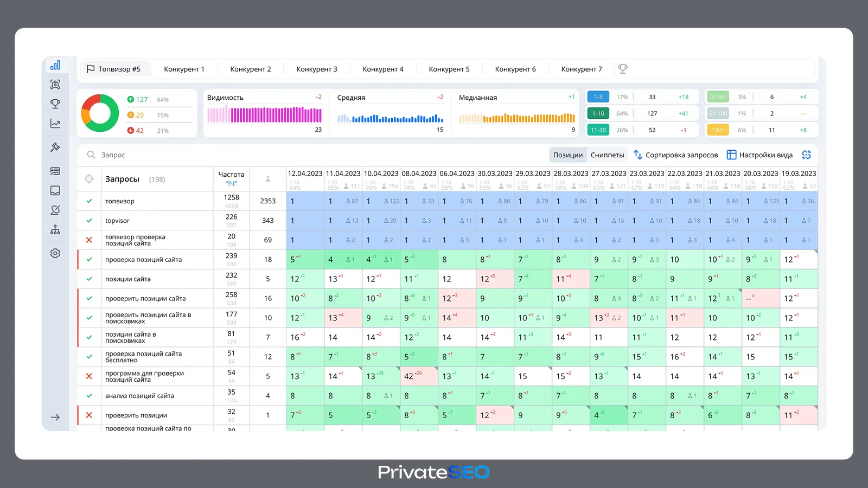
Task: Select the Топвизор #5 project tab
Action: coord(114,69)
